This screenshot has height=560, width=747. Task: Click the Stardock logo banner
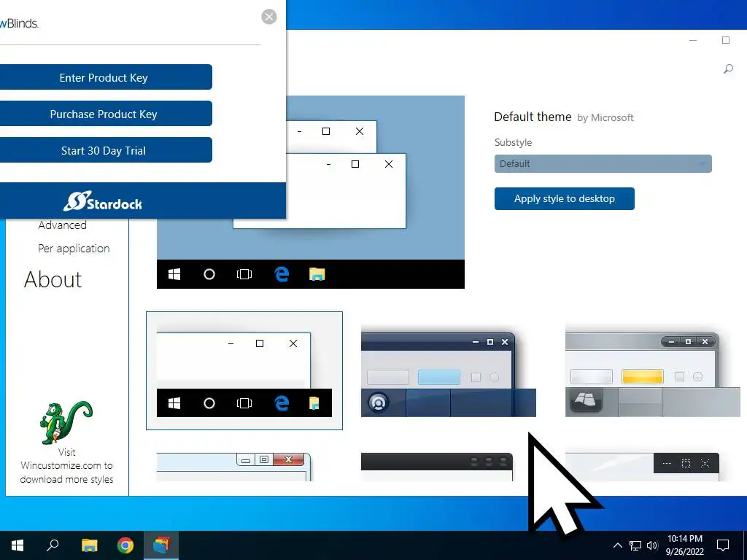(x=103, y=202)
